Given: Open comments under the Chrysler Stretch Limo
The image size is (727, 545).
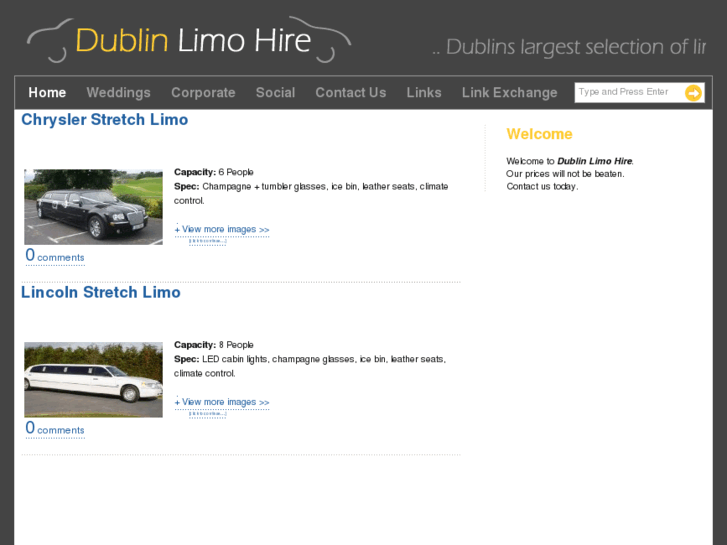Looking at the screenshot, I should click(x=55, y=256).
